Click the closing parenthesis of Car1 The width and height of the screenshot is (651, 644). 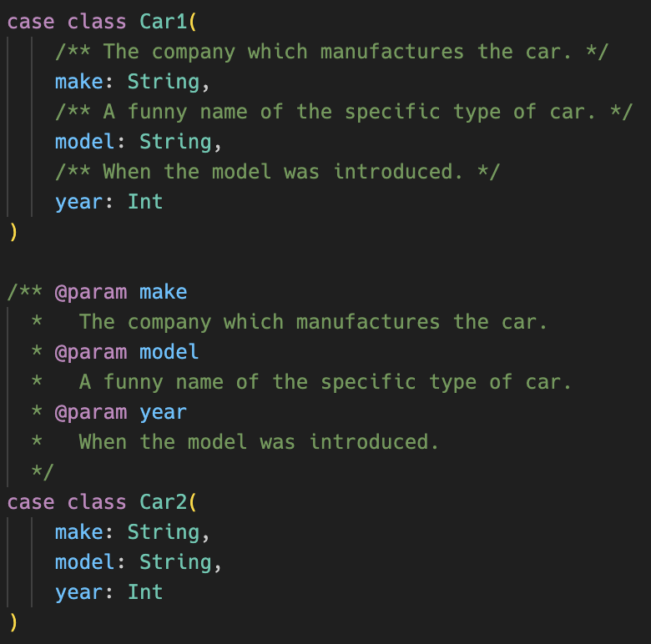pos(13,232)
